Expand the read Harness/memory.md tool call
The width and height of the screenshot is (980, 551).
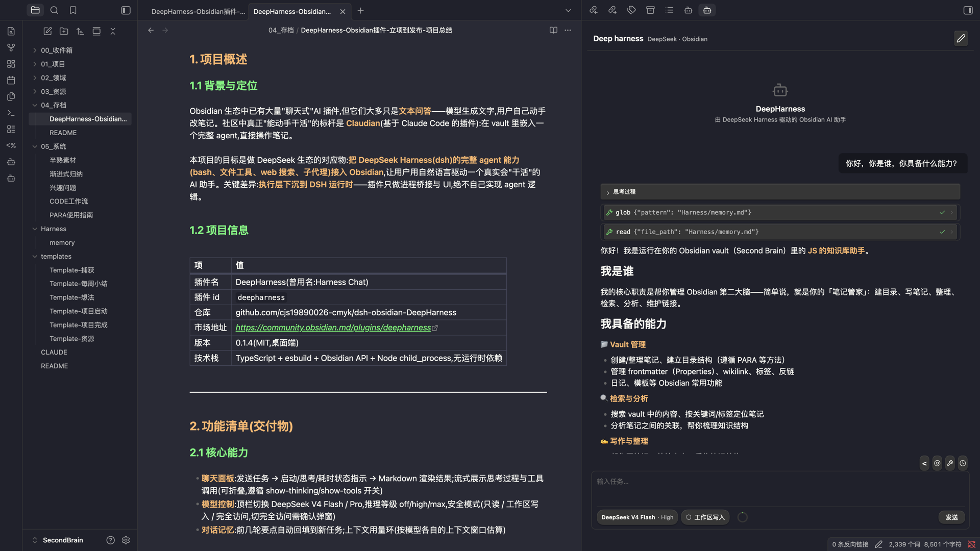780,232
